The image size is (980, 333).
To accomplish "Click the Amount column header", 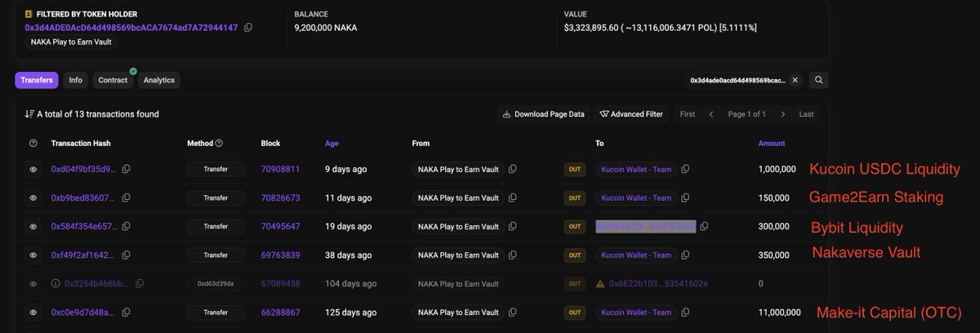I will pyautogui.click(x=772, y=143).
